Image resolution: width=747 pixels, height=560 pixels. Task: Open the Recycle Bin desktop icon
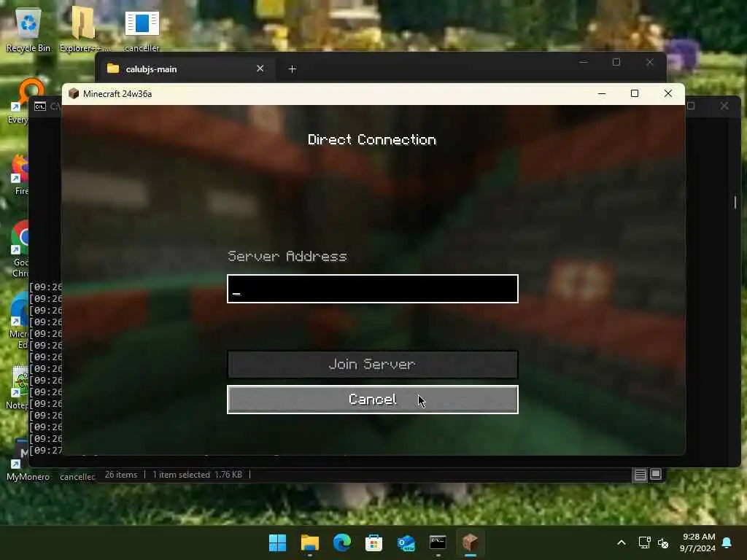[28, 29]
